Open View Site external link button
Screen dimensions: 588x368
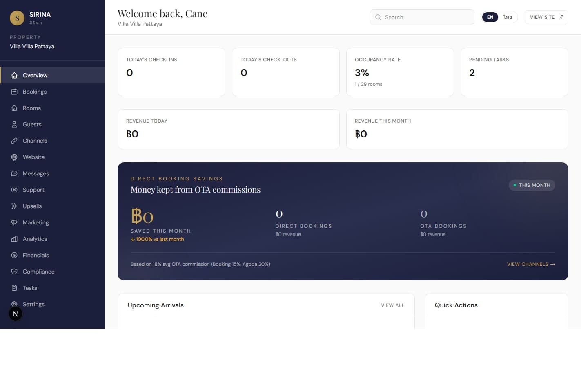tap(546, 17)
